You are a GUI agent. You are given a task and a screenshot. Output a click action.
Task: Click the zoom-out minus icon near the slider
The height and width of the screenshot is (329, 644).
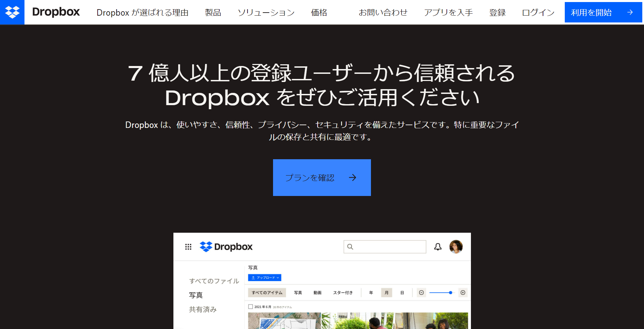421,293
